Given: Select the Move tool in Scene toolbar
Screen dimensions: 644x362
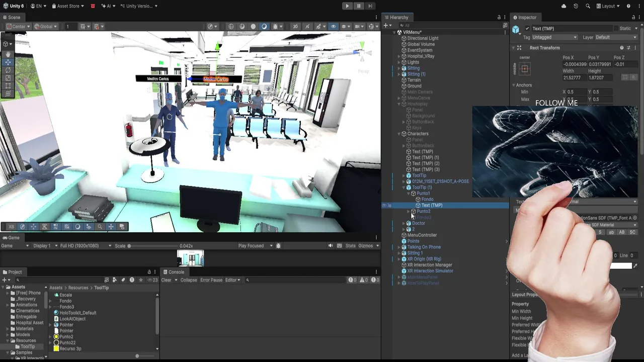Looking at the screenshot, I should click(8, 62).
